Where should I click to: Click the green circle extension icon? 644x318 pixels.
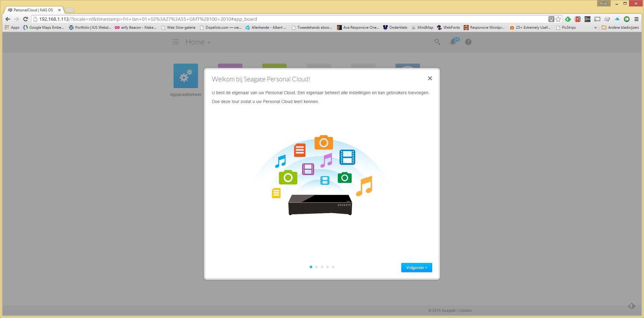(627, 19)
